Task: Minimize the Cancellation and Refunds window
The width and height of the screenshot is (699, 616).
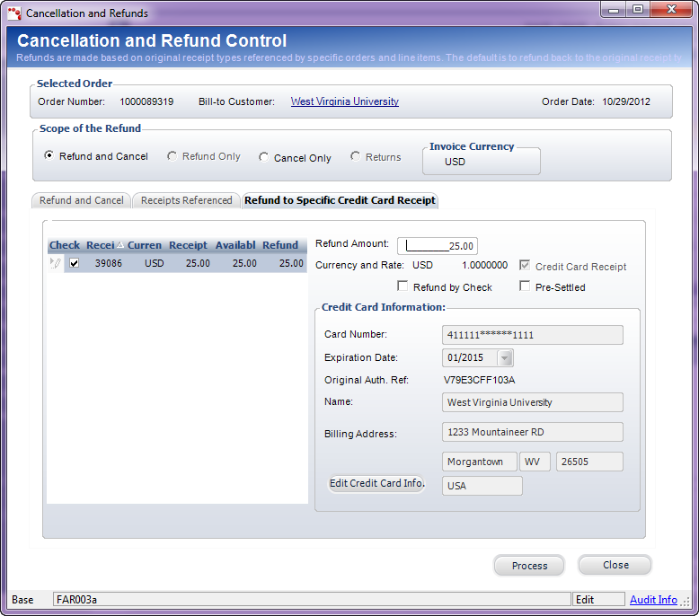Action: tap(615, 10)
